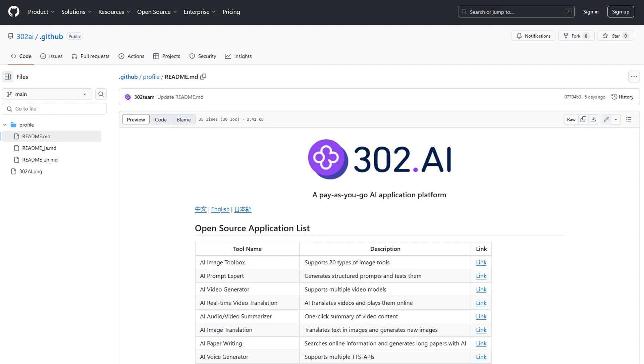Click the Notifications button
Image resolution: width=644 pixels, height=364 pixels.
(x=533, y=36)
